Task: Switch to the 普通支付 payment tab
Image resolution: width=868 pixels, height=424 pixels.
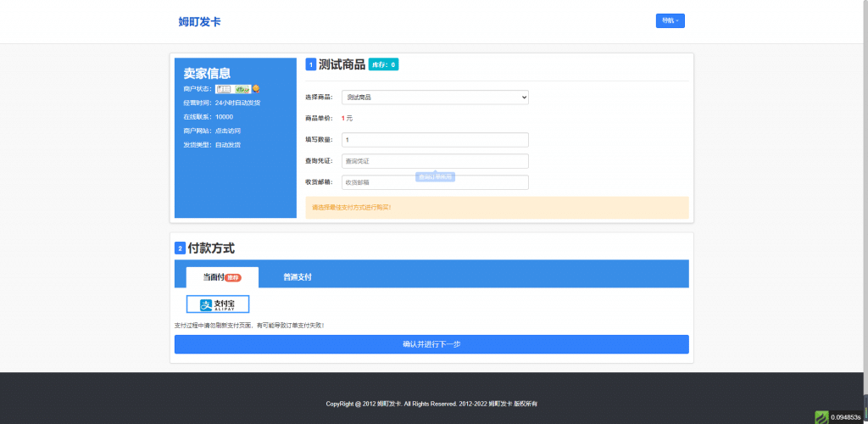Action: click(298, 277)
